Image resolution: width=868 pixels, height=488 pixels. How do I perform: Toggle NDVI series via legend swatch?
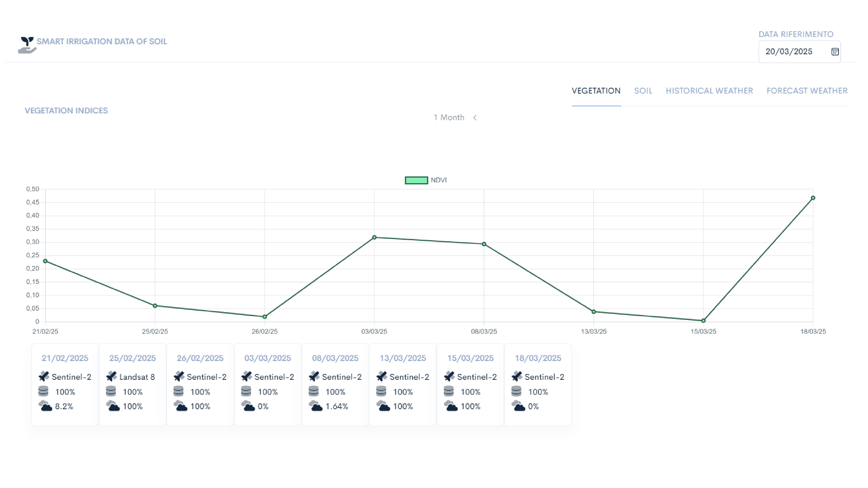(416, 180)
